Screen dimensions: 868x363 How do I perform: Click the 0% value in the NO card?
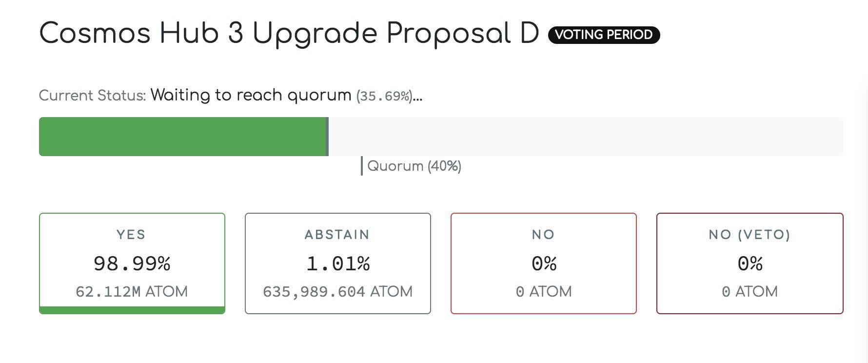543,264
